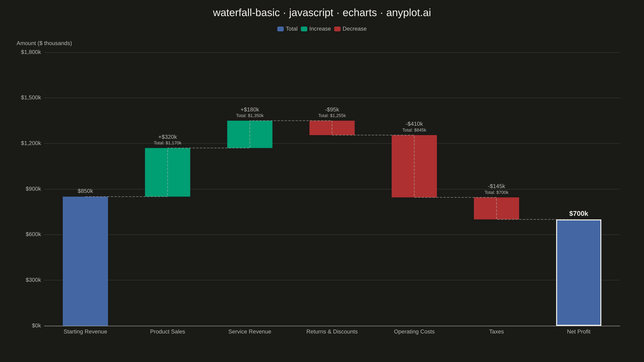Click the -$410k bar label
The image size is (644, 362).
click(414, 124)
